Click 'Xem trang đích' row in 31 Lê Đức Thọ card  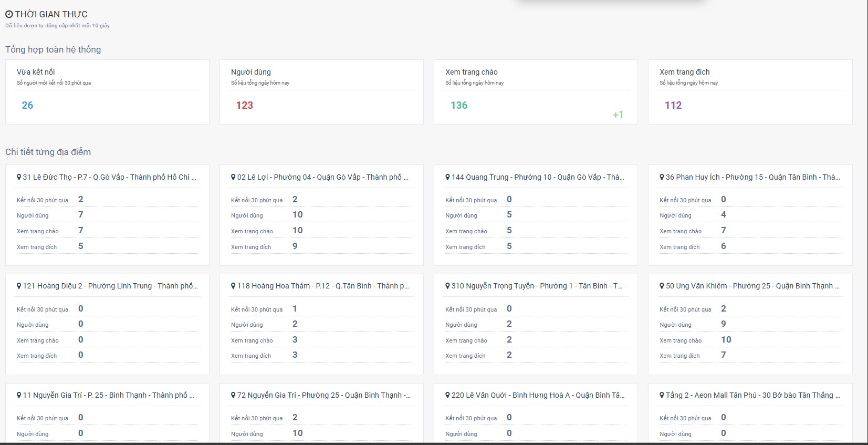[x=107, y=246]
